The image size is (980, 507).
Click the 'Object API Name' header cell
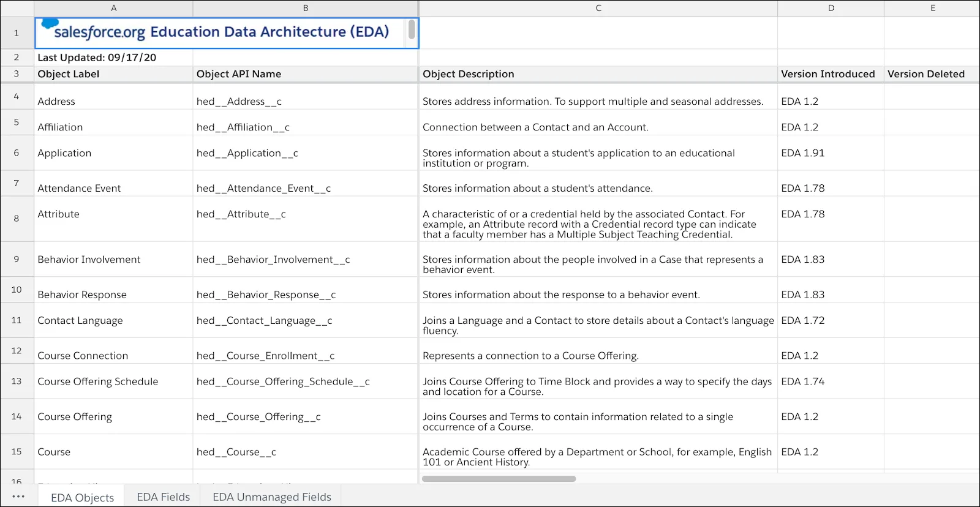tap(306, 74)
